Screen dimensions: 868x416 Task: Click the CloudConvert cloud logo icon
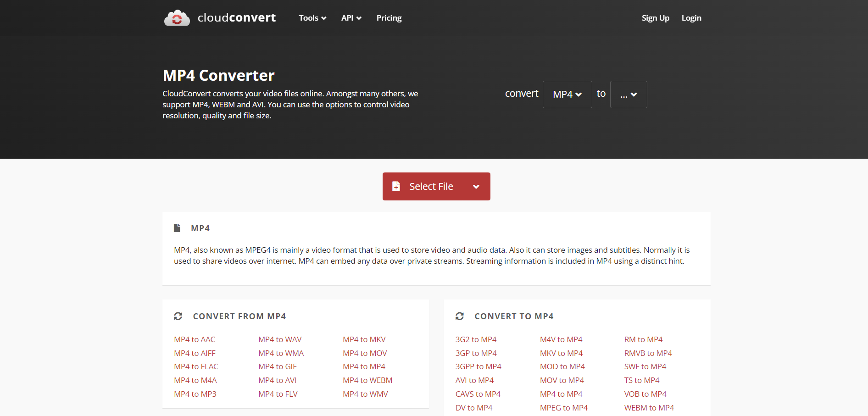click(x=177, y=18)
